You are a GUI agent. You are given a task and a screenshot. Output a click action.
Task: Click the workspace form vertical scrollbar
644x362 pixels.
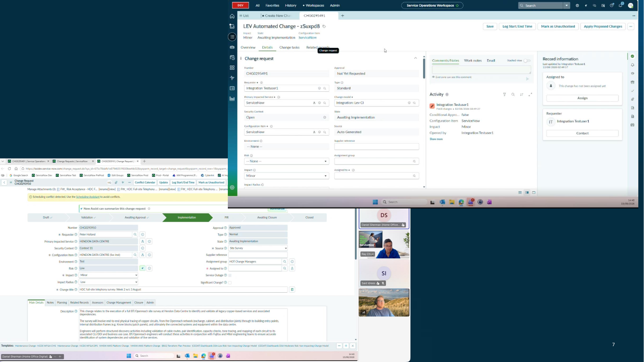(424, 68)
